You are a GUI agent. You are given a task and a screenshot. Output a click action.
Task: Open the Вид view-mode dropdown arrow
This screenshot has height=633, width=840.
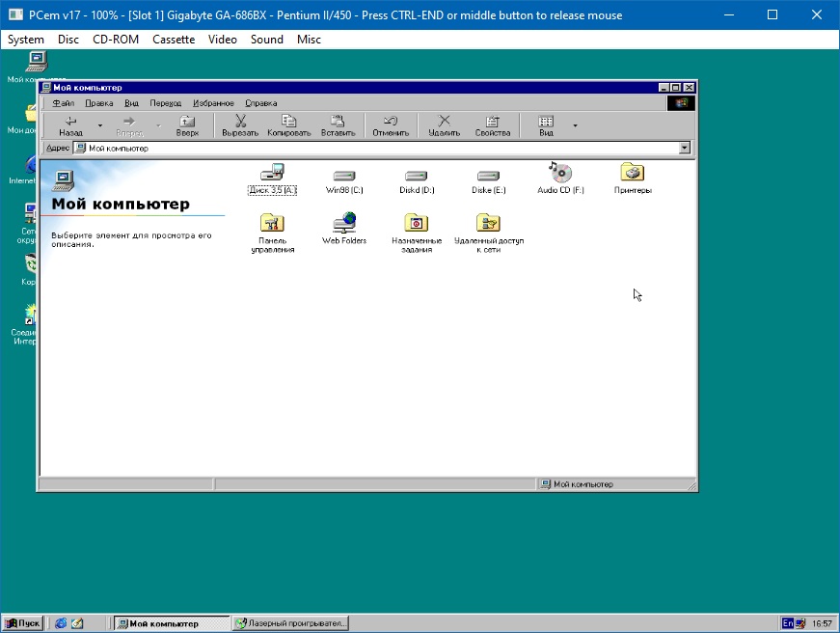(575, 125)
